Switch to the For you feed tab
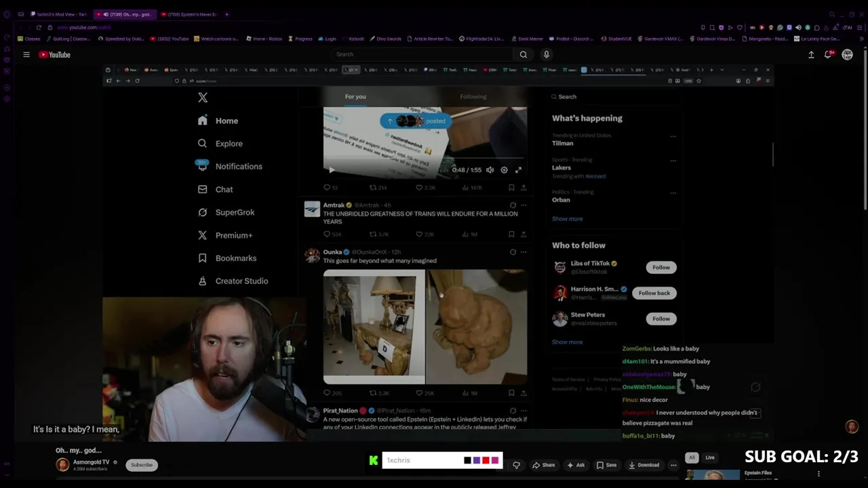The height and width of the screenshot is (488, 868). click(x=355, y=96)
